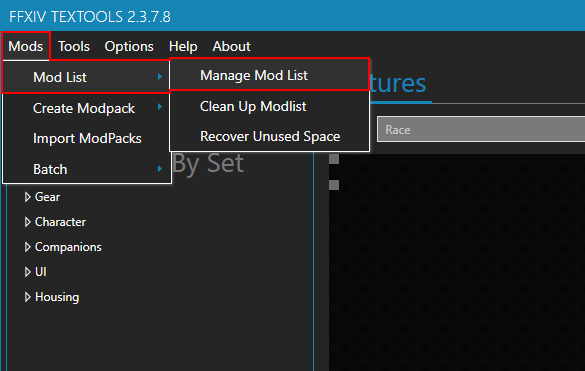Select the UI category label
Screen dimensions: 585x371
41,272
